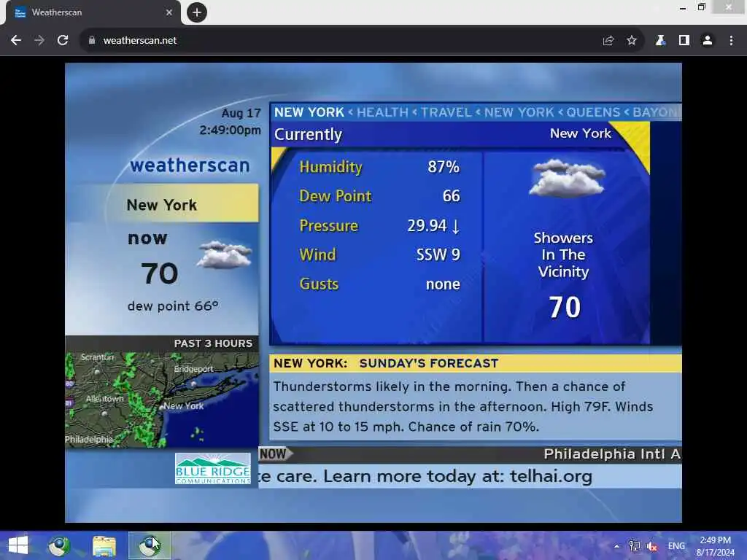The width and height of the screenshot is (747, 560).
Task: Click the dew point 66° text
Action: [173, 306]
